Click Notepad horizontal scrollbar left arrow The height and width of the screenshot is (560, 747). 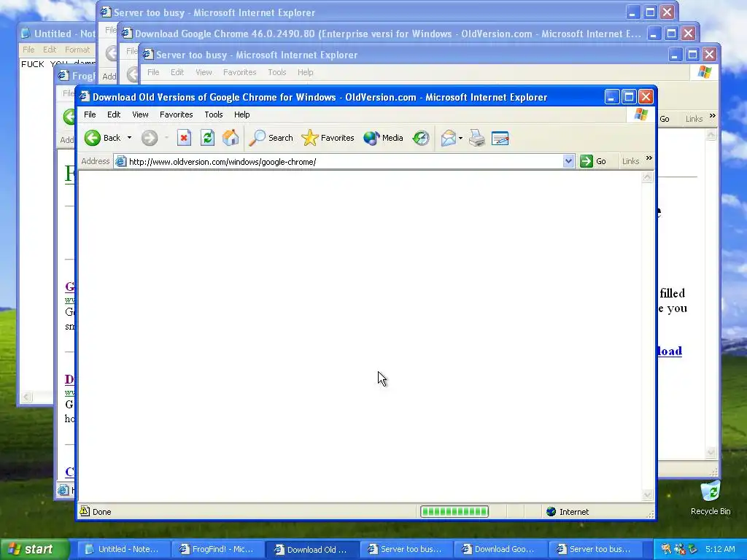pyautogui.click(x=27, y=397)
